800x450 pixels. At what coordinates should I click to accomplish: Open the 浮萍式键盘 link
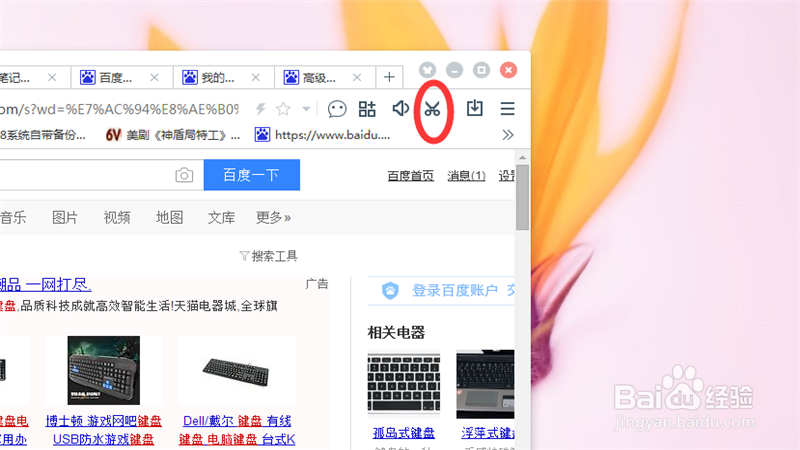pos(488,433)
